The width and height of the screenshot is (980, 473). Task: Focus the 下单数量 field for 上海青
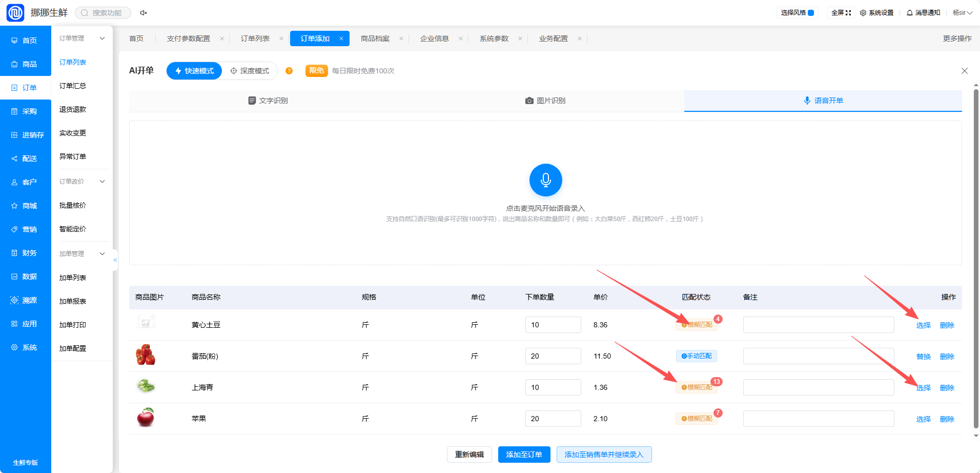tap(553, 387)
